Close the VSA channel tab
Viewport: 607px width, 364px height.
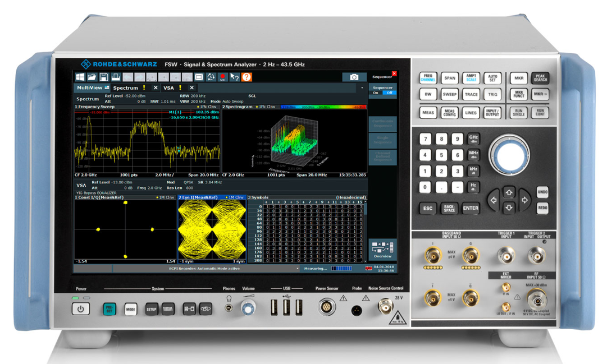pyautogui.click(x=191, y=88)
